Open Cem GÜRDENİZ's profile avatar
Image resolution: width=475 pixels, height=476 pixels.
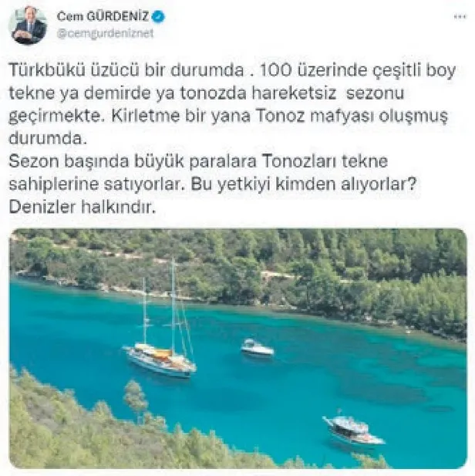click(29, 25)
